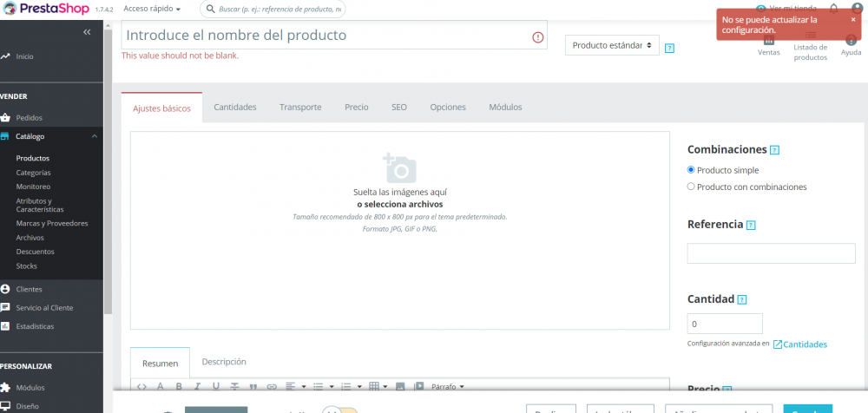Open Atributos y Características submenu item

click(40, 206)
